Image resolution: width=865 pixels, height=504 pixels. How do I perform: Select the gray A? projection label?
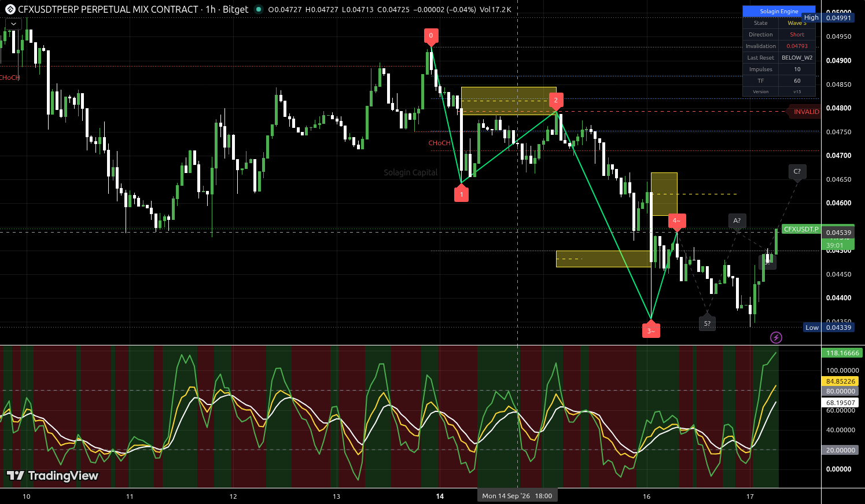pyautogui.click(x=737, y=221)
